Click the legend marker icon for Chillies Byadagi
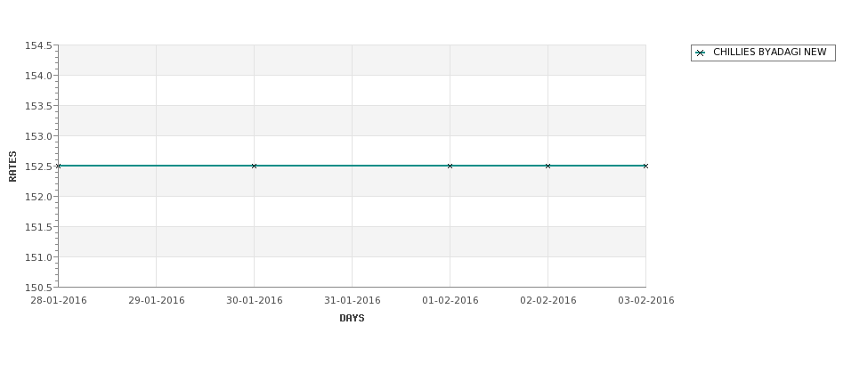868x382 pixels. [x=701, y=53]
